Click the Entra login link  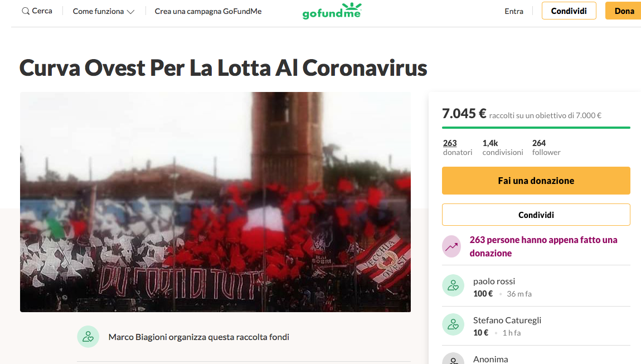tap(514, 12)
